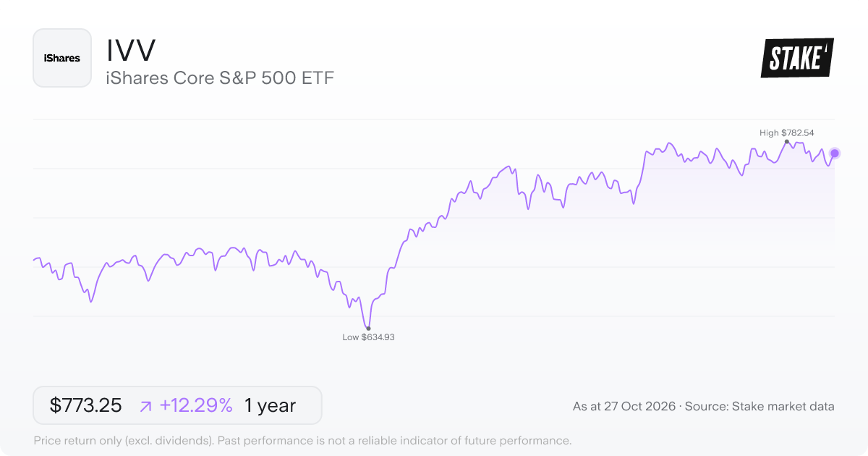The image size is (868, 456).
Task: Click the chart line at its lowest dip
Action: click(368, 326)
